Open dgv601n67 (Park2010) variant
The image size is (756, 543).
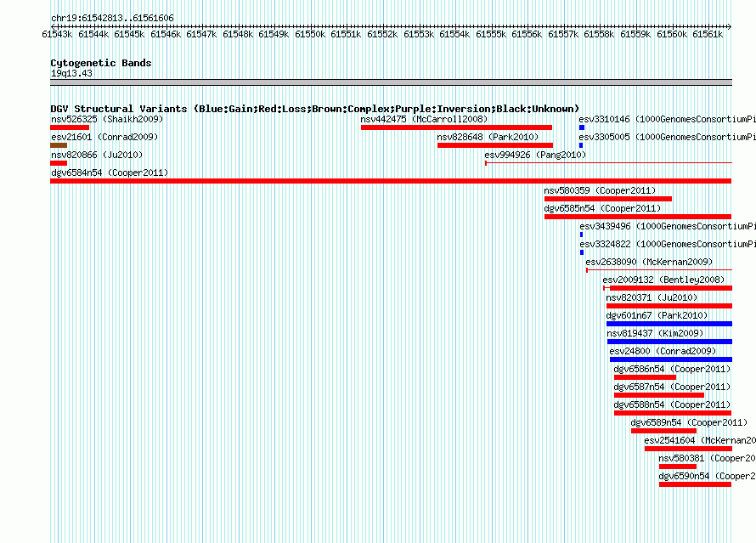pyautogui.click(x=657, y=315)
